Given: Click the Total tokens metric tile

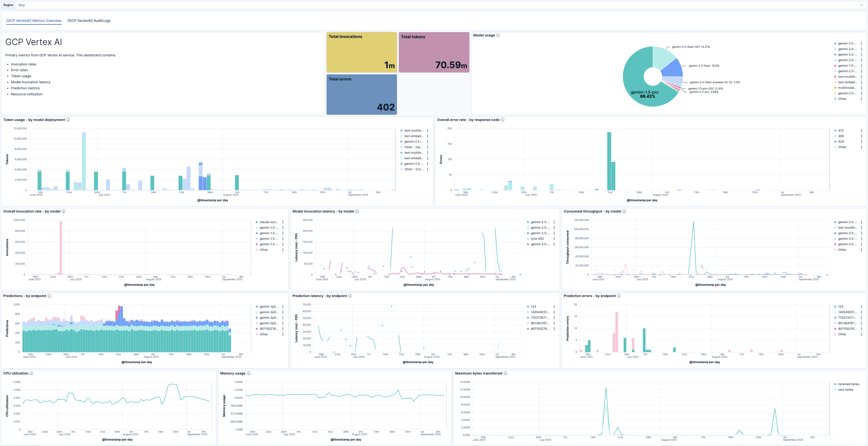Looking at the screenshot, I should [x=434, y=52].
